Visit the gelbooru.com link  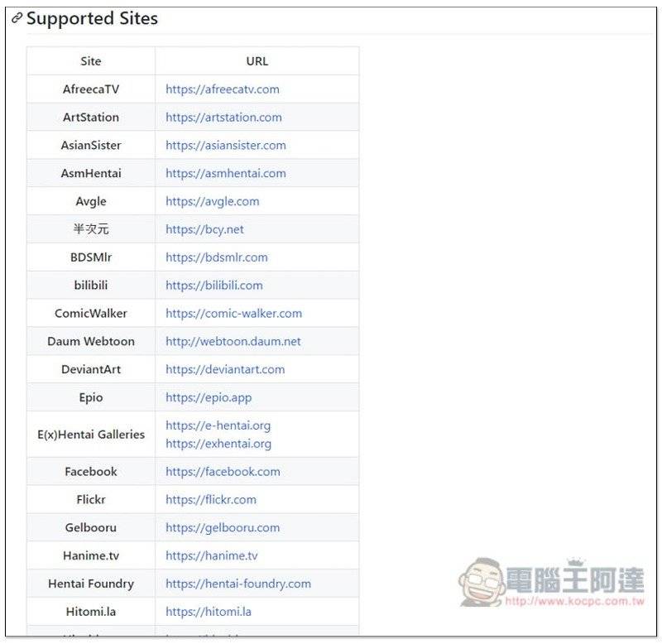tap(223, 527)
